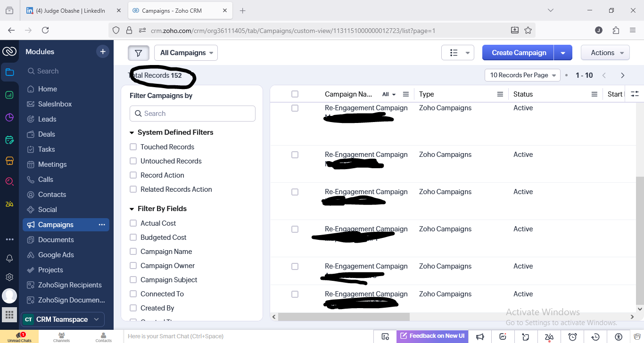644x343 pixels.
Task: Open the apps grid launcher icon
Action: (x=9, y=314)
